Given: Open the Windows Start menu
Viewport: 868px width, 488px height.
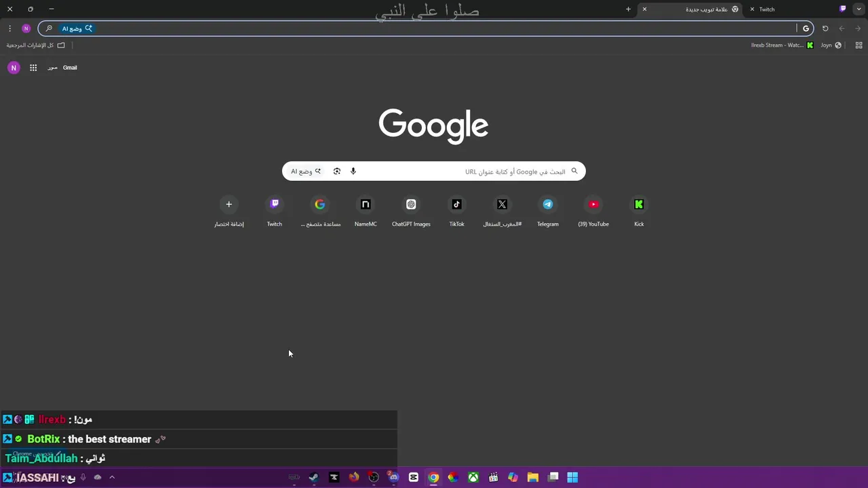Looking at the screenshot, I should point(572,477).
